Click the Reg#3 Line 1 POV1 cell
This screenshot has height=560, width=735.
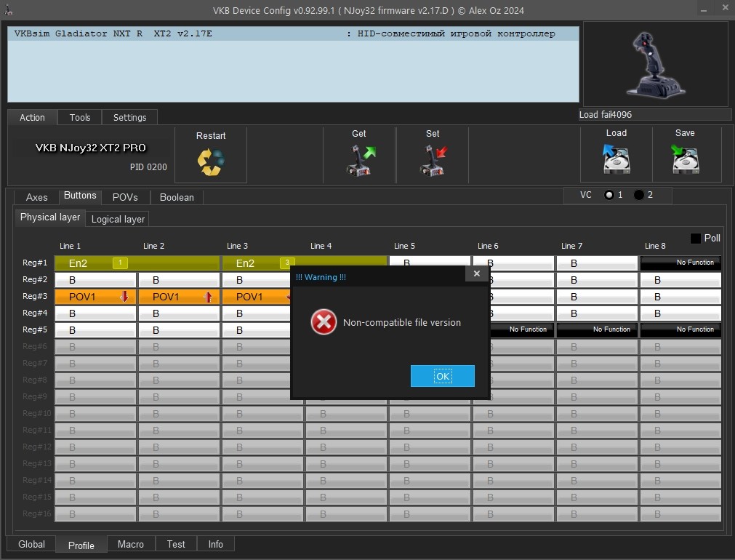click(x=96, y=297)
